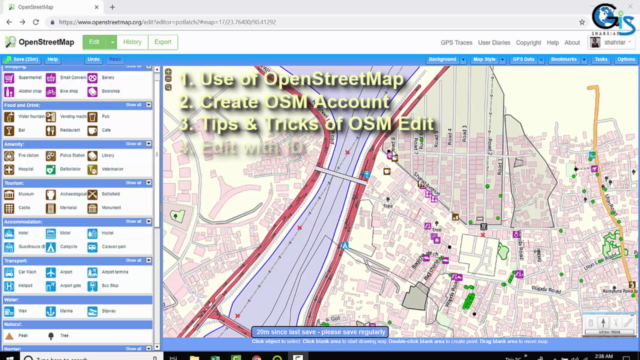The image size is (640, 360).
Task: Switch to the Export tab
Action: (x=163, y=42)
